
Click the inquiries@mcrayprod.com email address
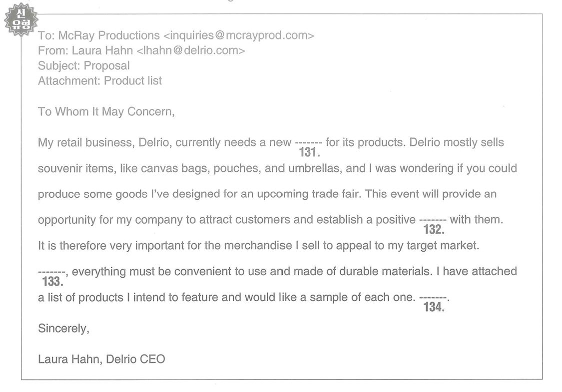click(239, 35)
